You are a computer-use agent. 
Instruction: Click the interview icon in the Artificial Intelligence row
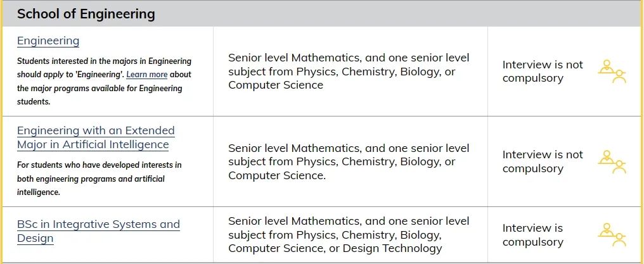612,161
